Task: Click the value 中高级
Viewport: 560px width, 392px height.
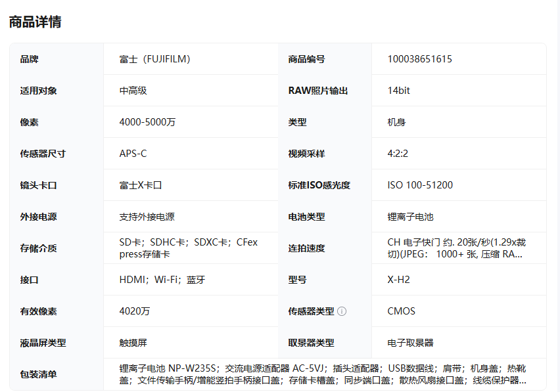Action: click(x=133, y=91)
